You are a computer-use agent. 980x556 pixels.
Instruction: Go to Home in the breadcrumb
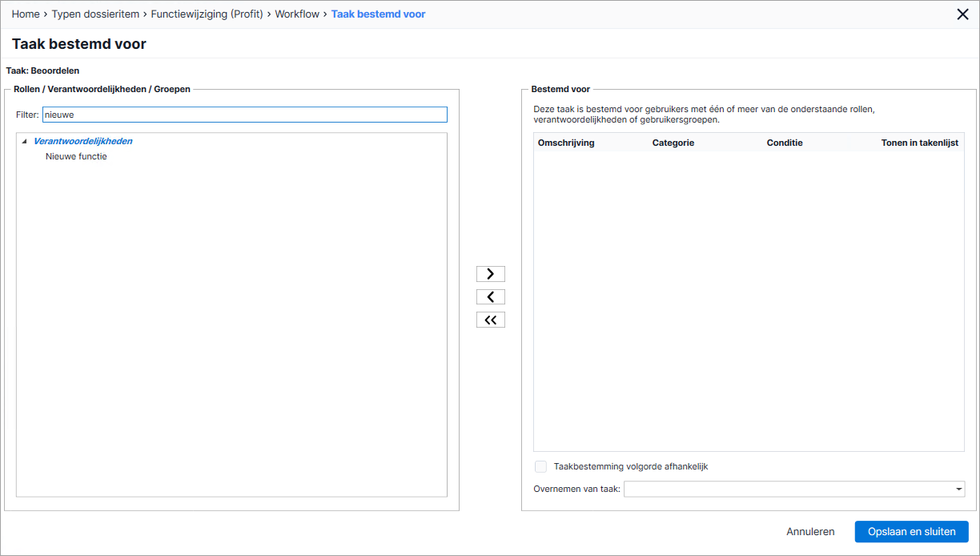(x=26, y=14)
